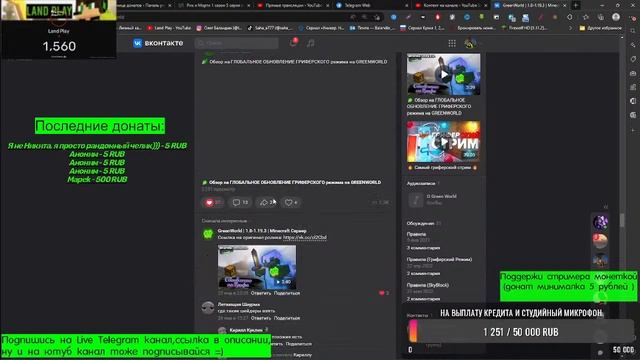Open the FriswellHD bookmark
The width and height of the screenshot is (640, 360).
point(524,28)
